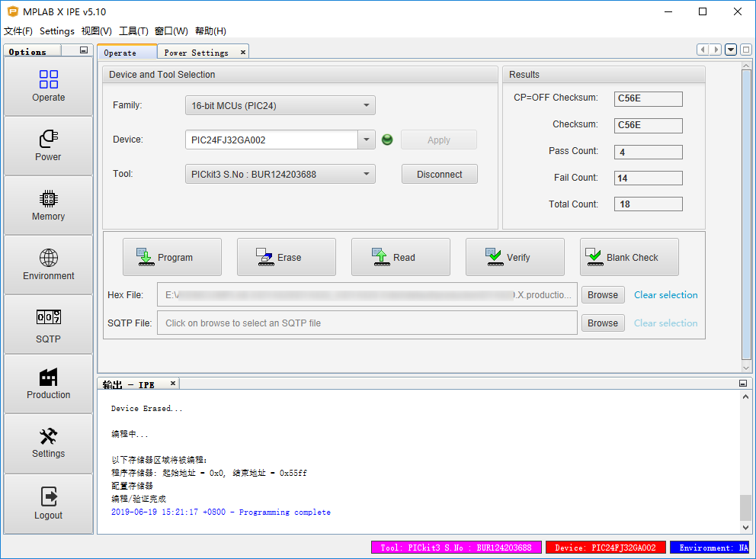Click the Pass Count value field
The height and width of the screenshot is (559, 756).
pyautogui.click(x=648, y=152)
